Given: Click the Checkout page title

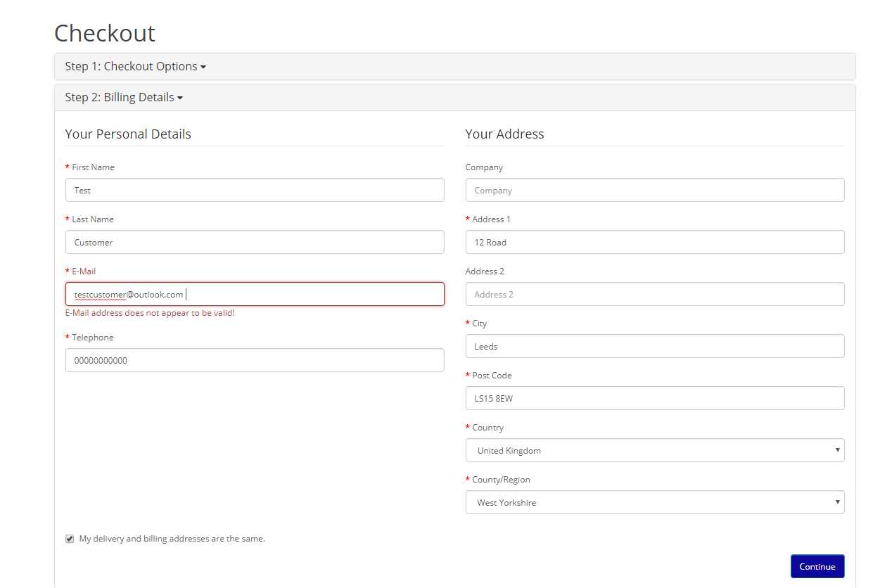Looking at the screenshot, I should click(x=105, y=33).
